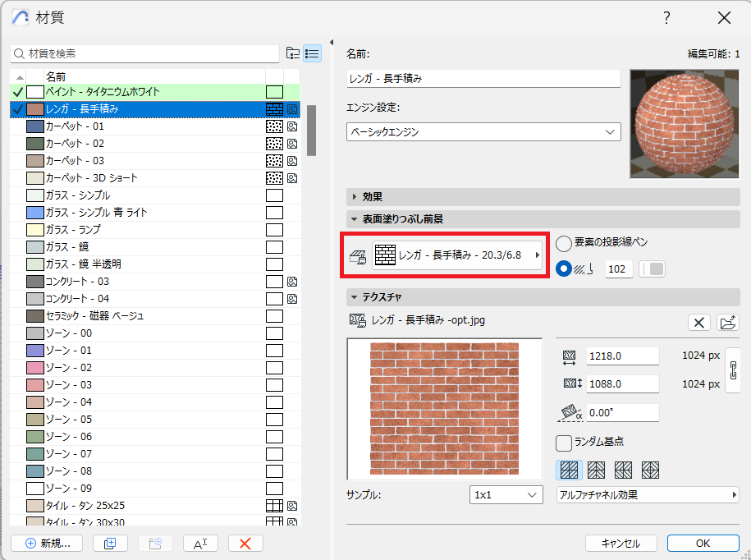Select カーペット - 02 in the material list
This screenshot has width=751, height=560.
75,144
